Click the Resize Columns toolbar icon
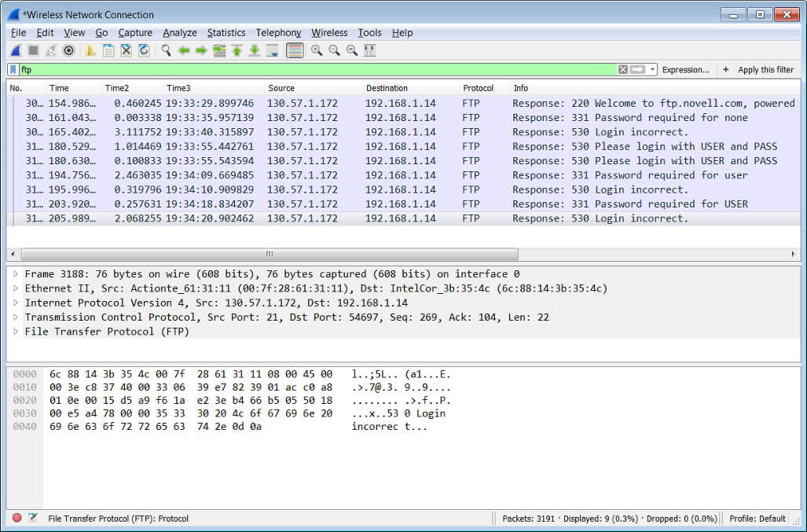Image resolution: width=807 pixels, height=532 pixels. pyautogui.click(x=369, y=50)
